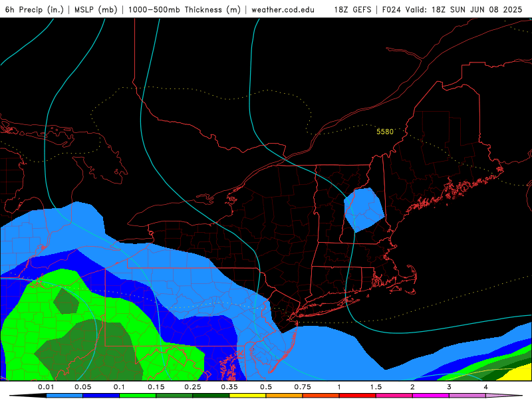Click the orange 0.75–1 legend swatch
This screenshot has width=532, height=399.
(x=321, y=396)
